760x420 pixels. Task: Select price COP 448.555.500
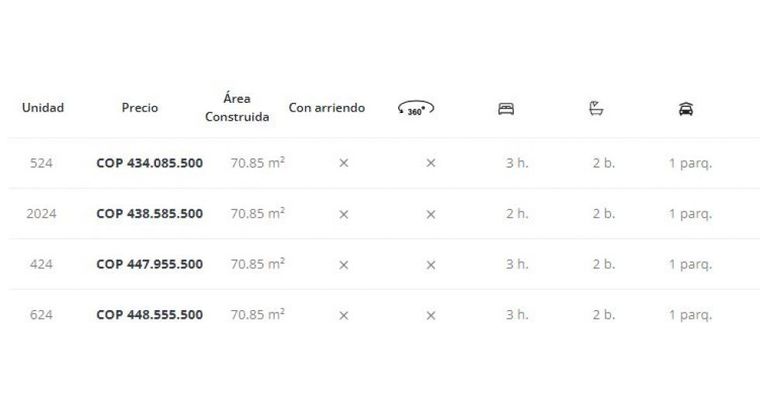149,315
